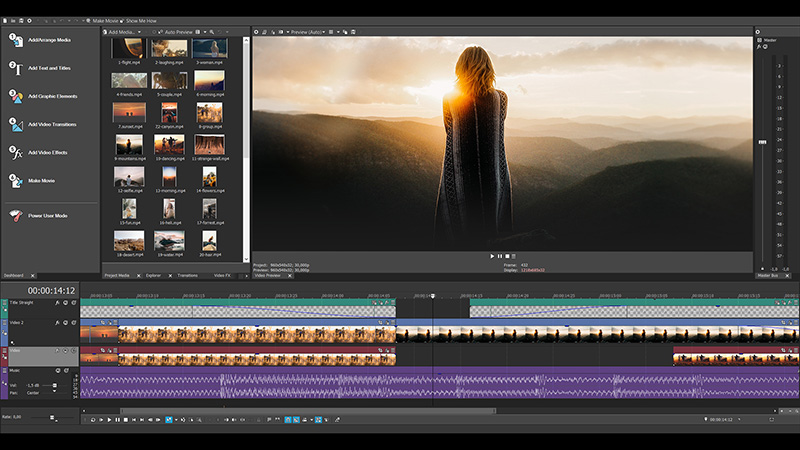Viewport: 800px width, 450px height.
Task: Click the Add/Arrange Media step icon
Action: (x=15, y=40)
